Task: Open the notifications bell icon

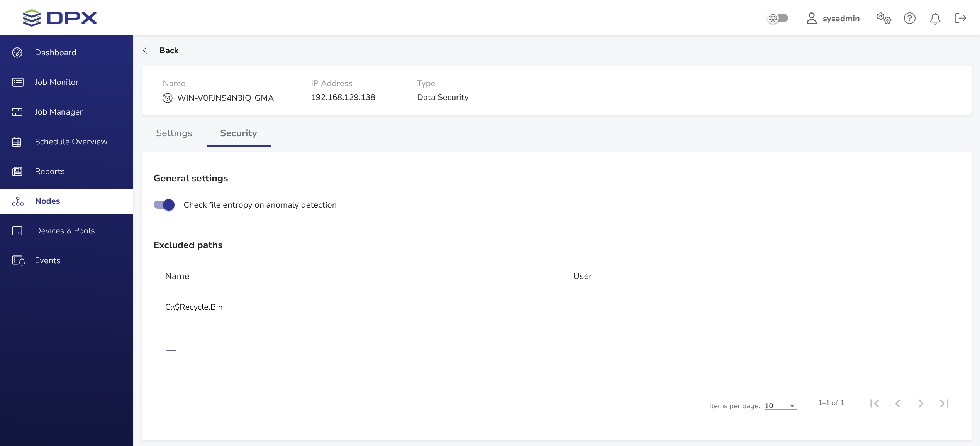Action: coord(935,19)
